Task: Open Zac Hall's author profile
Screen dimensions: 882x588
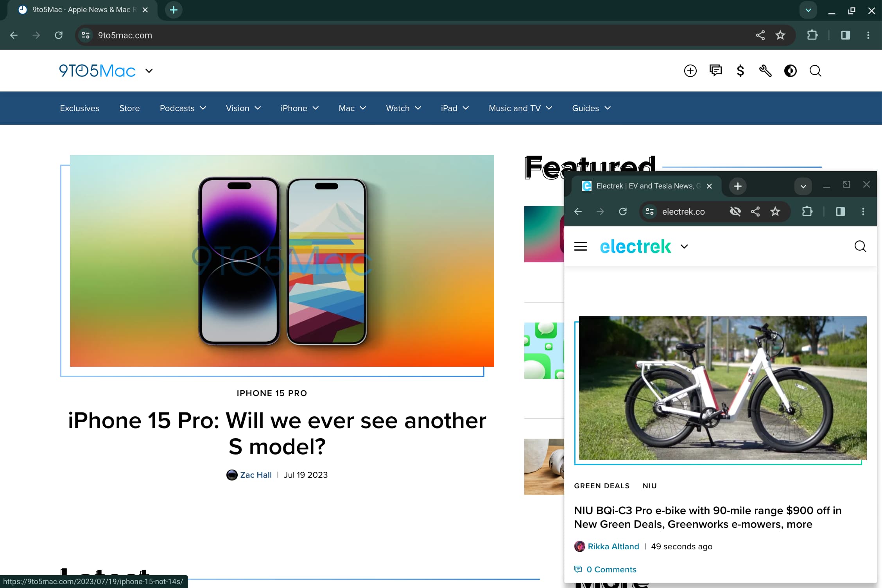Action: coord(256,475)
